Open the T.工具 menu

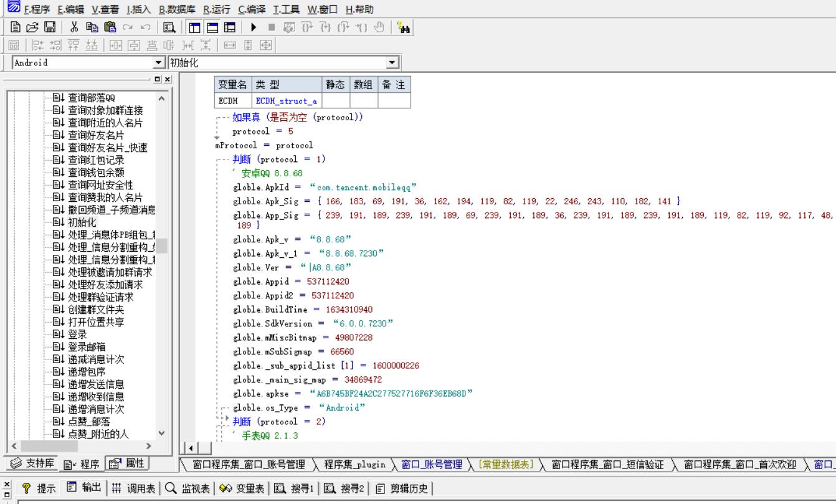point(287,9)
